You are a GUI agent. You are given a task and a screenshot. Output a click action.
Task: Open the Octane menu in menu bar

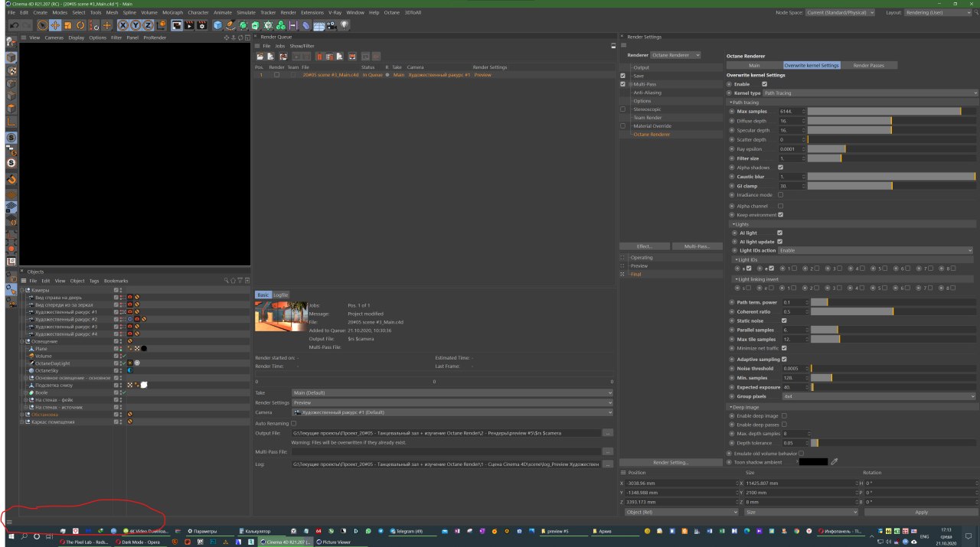(391, 13)
